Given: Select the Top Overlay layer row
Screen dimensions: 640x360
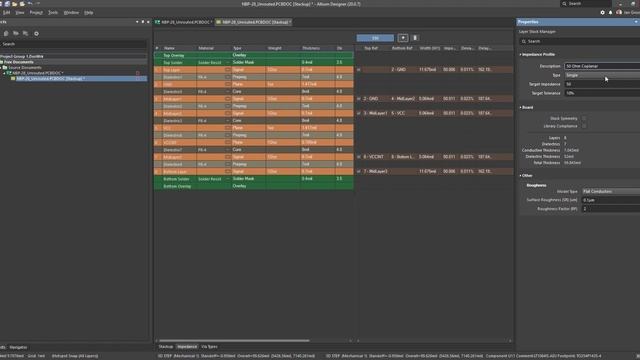Looking at the screenshot, I should [x=253, y=55].
